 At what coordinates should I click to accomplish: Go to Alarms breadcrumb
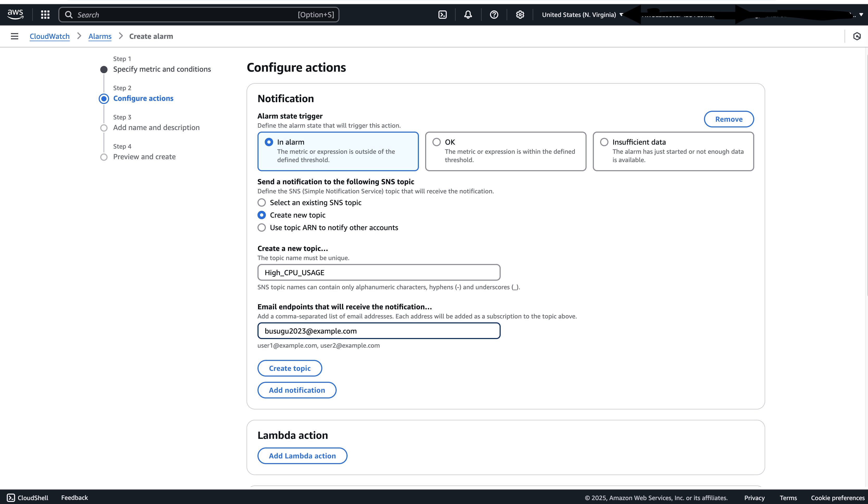(x=100, y=36)
